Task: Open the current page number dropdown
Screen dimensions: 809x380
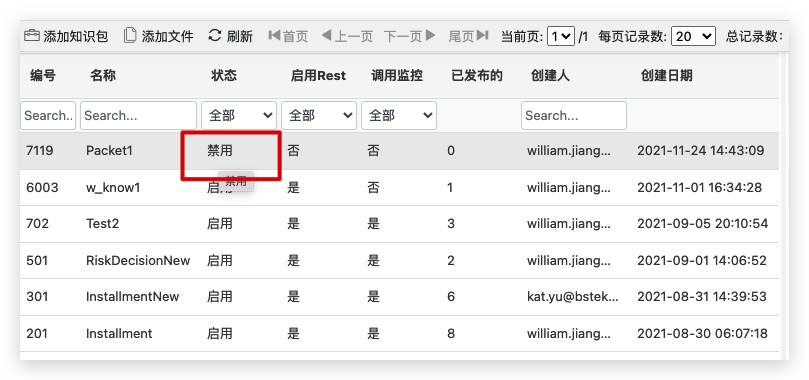Action: [x=561, y=36]
